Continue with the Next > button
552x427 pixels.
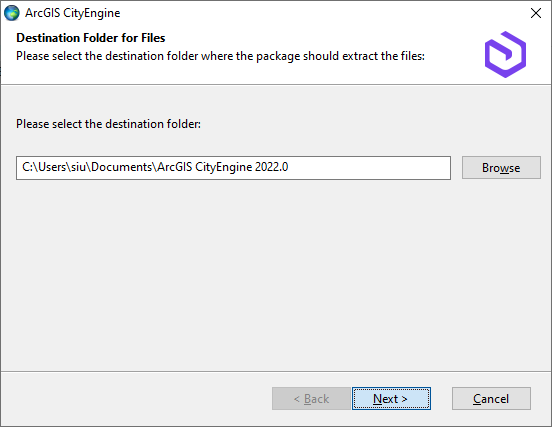pyautogui.click(x=391, y=398)
